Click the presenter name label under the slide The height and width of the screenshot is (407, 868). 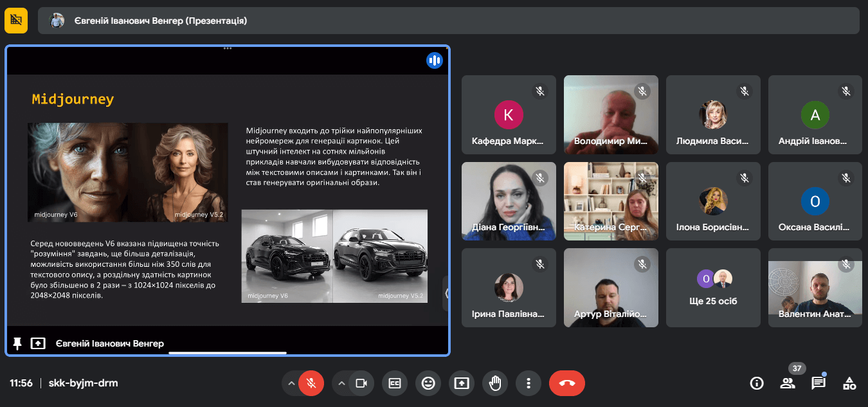[109, 343]
